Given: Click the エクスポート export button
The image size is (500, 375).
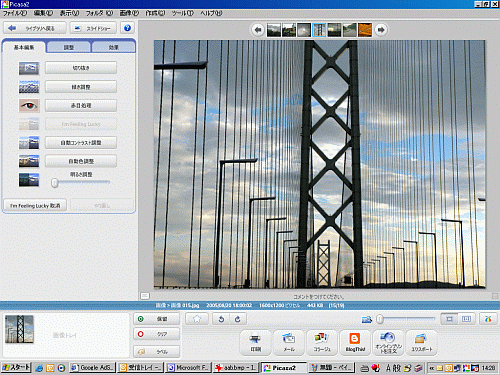Looking at the screenshot, I should (x=421, y=343).
